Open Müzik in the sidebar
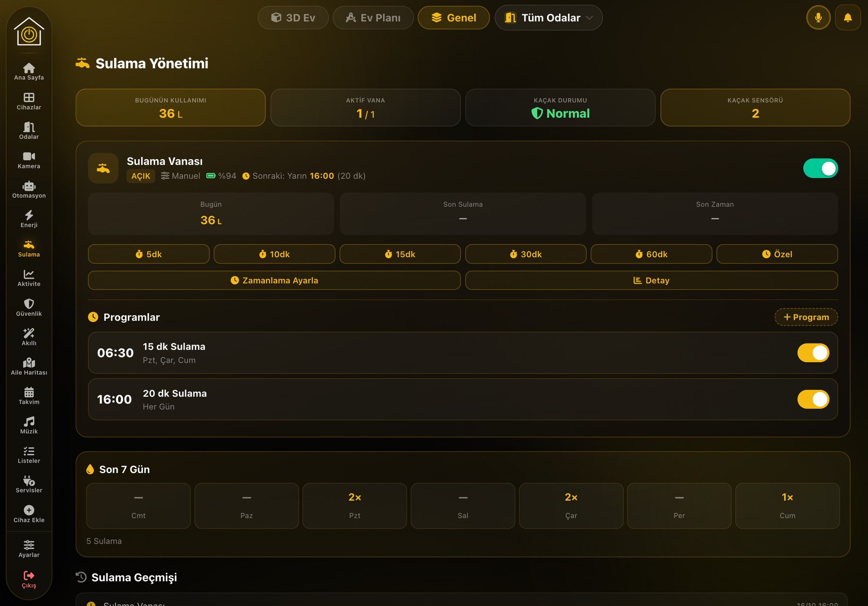 click(x=29, y=426)
